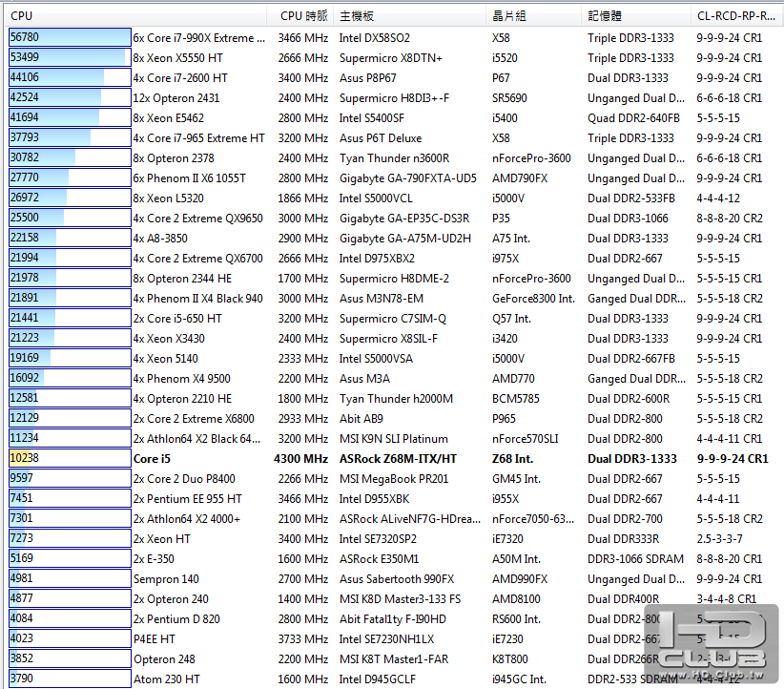Select row 8x Xeon L5320
Image resolution: width=784 pixels, height=689 pixels.
[395, 198]
